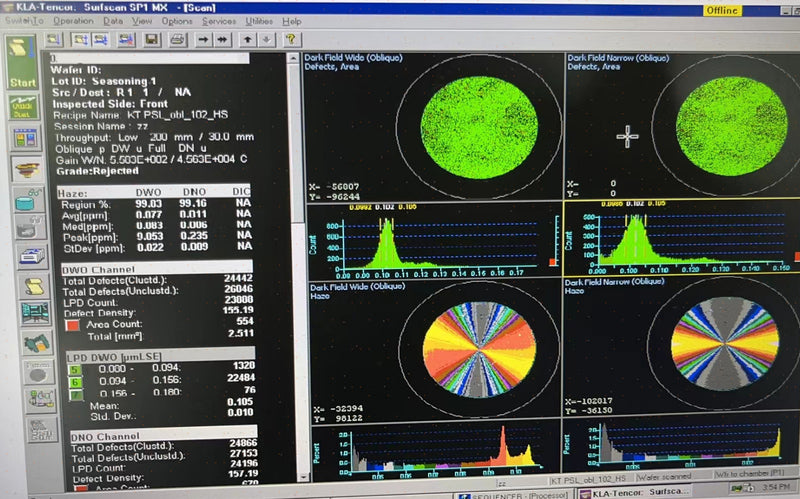Click the single right arrow toolbar button
Viewport: 800px width, 499px height.
203,39
